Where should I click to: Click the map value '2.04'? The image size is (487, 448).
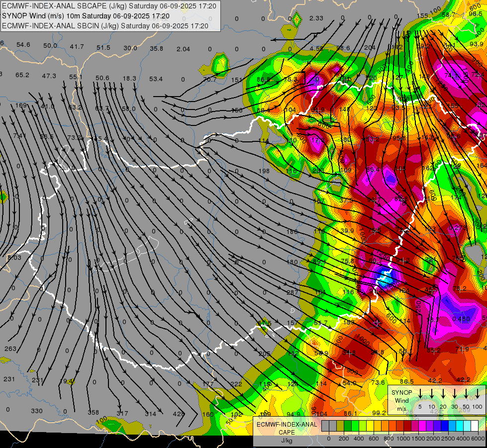183,49
